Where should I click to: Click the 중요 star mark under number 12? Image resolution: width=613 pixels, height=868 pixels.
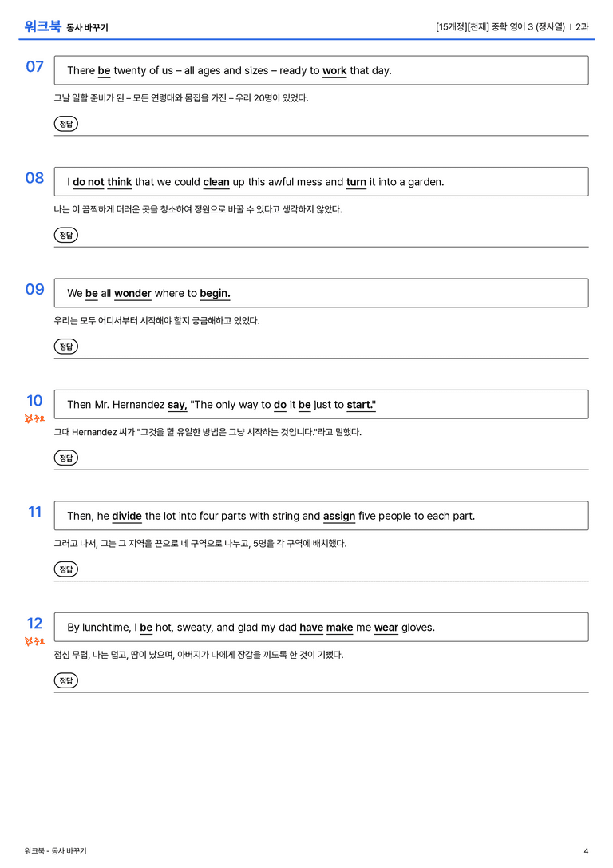pos(34,641)
